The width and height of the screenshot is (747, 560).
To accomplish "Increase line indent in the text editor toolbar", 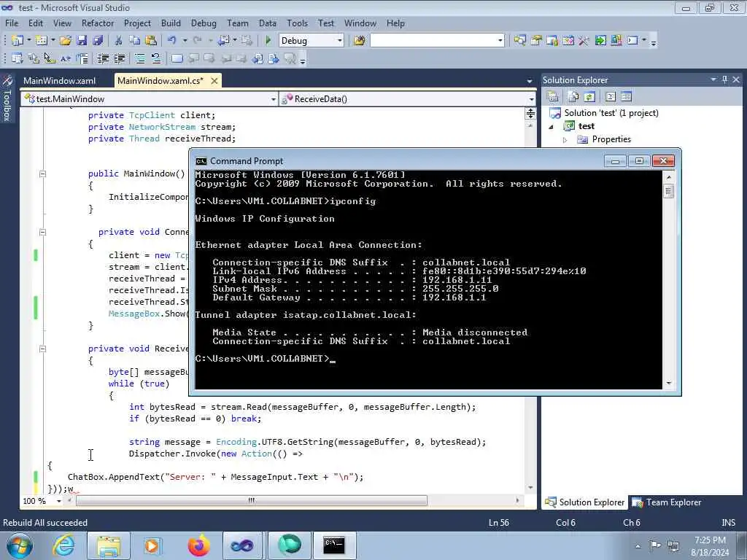I will coord(120,58).
